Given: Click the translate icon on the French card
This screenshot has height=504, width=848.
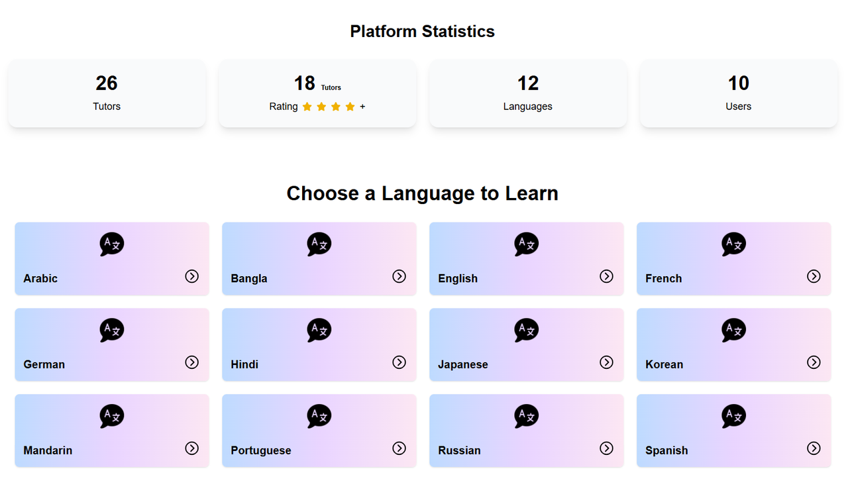Looking at the screenshot, I should (x=734, y=244).
